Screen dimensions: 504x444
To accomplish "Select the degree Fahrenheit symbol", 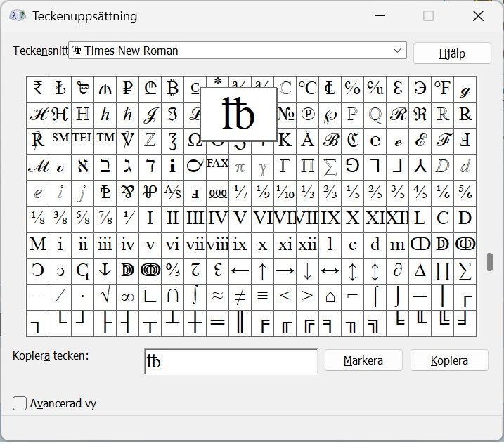I will point(442,89).
